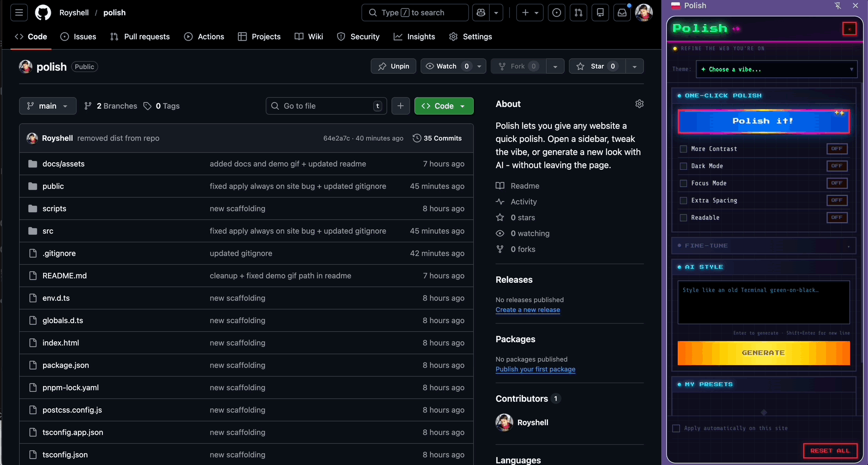The width and height of the screenshot is (868, 465).
Task: Check the More Contrast checkbox
Action: (x=683, y=148)
